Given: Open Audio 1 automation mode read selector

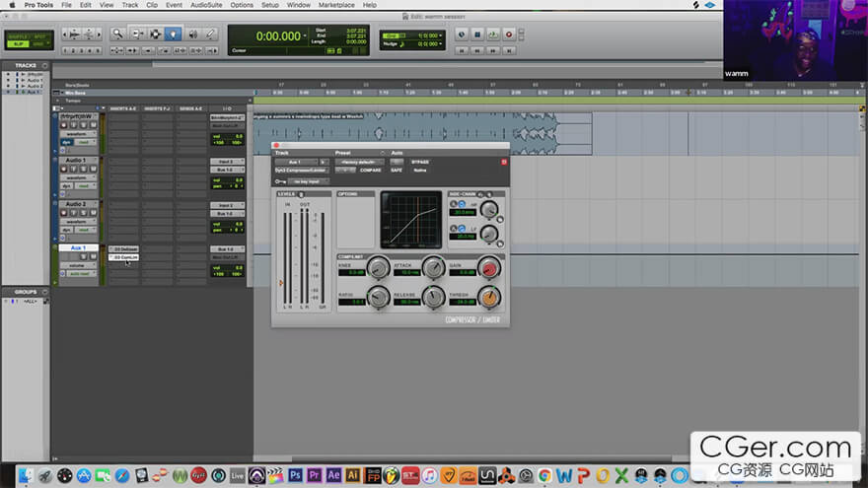Looking at the screenshot, I should (85, 186).
